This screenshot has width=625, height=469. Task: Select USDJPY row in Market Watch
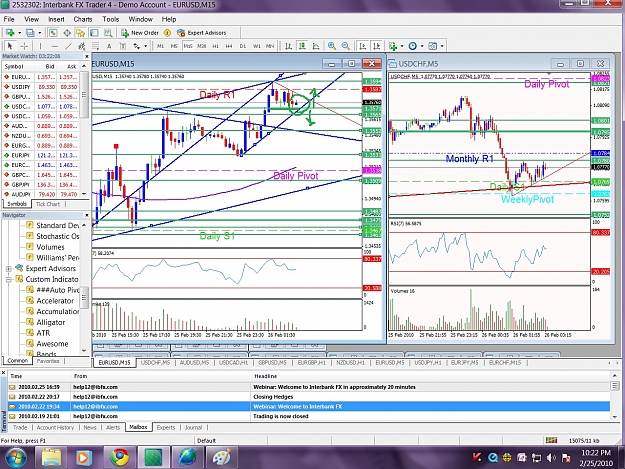click(x=41, y=87)
